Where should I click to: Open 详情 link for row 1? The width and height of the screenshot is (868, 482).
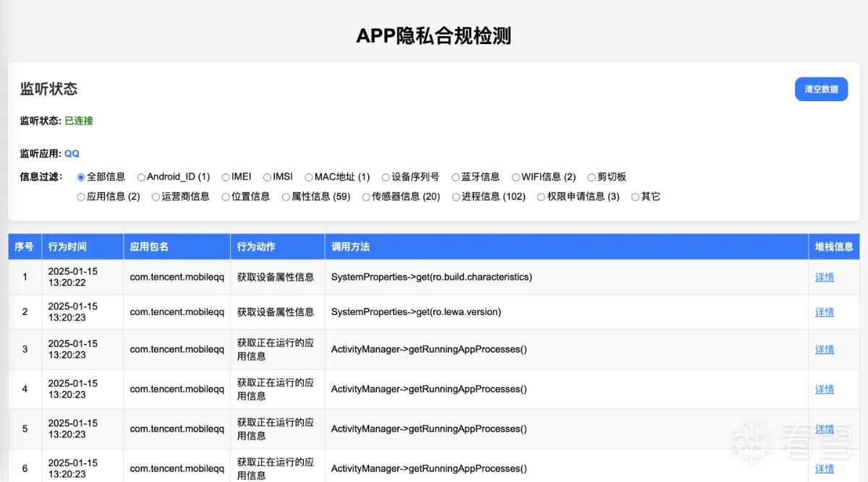pos(825,277)
